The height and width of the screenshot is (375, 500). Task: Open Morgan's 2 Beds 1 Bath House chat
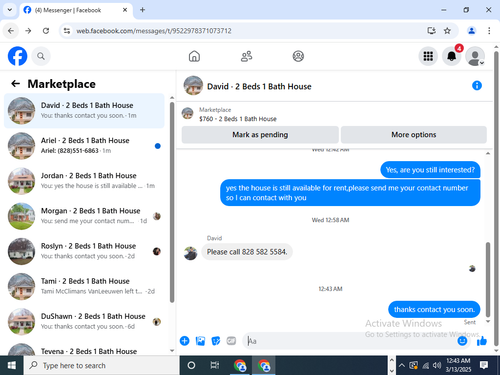pyautogui.click(x=84, y=216)
